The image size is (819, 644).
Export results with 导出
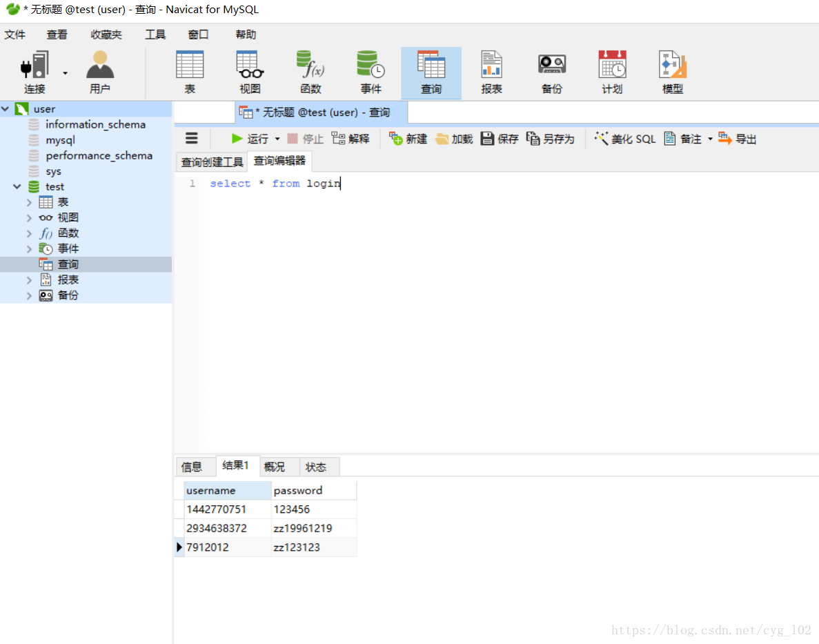[738, 139]
